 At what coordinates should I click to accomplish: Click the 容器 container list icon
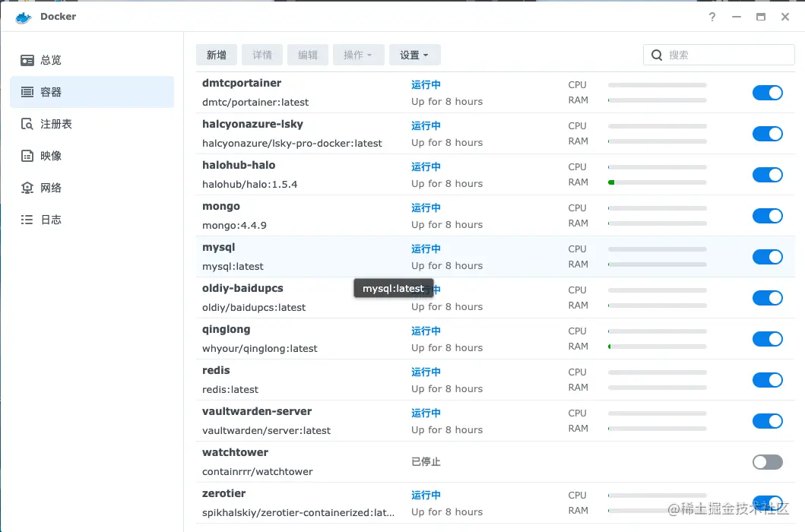(27, 92)
